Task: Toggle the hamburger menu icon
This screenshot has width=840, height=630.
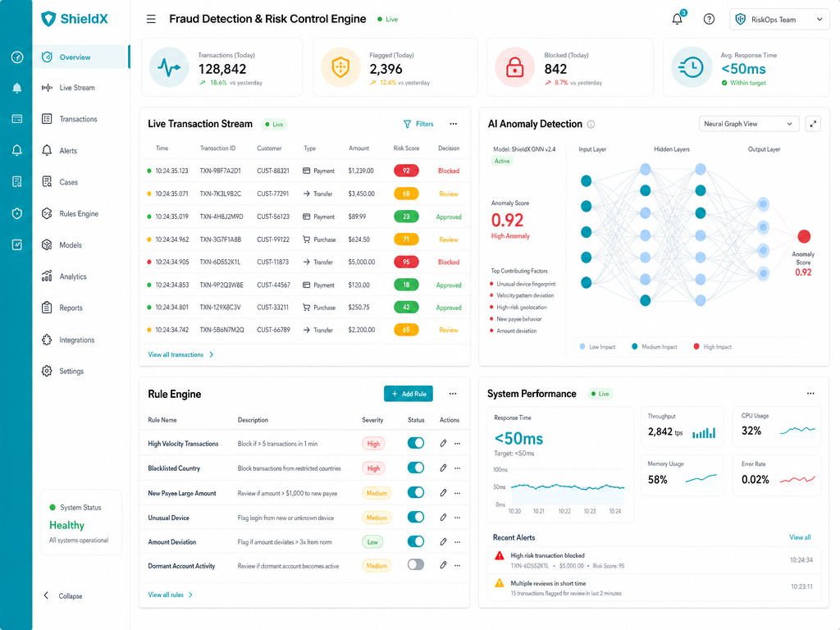Action: coord(151,20)
